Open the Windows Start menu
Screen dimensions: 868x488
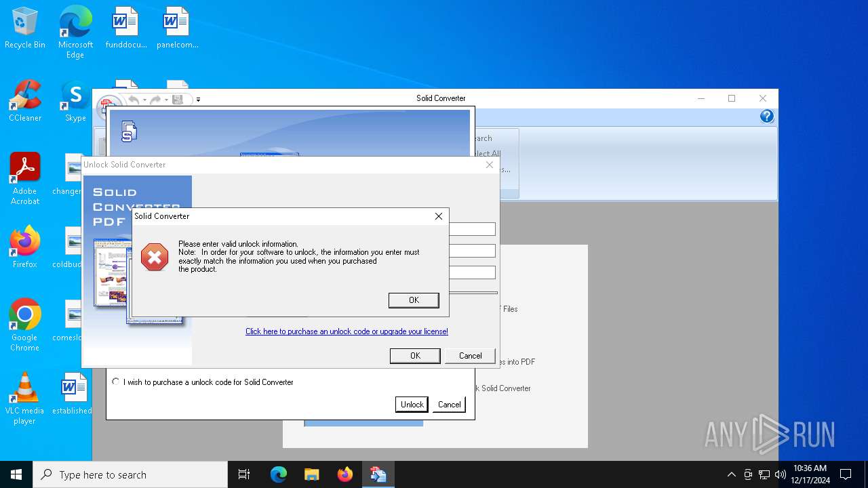click(16, 474)
